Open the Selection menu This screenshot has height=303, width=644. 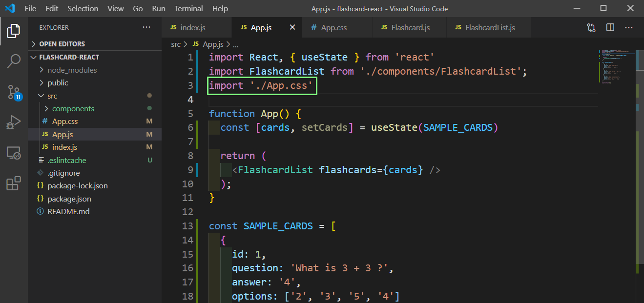(x=83, y=9)
